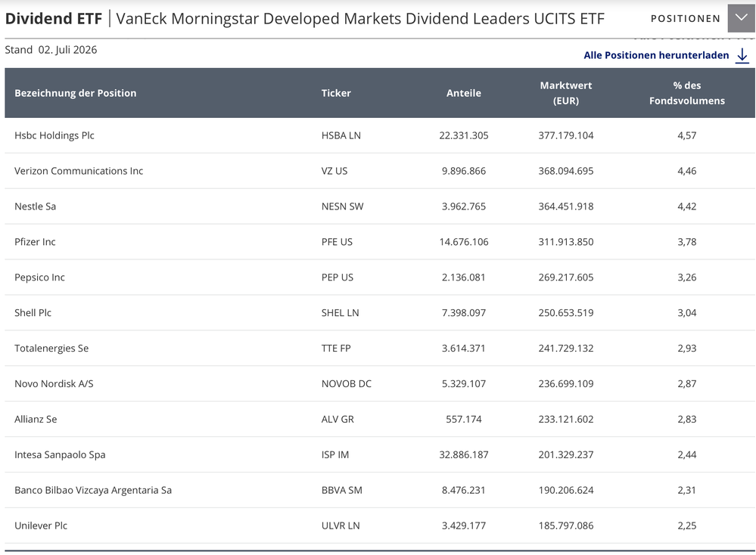Screen dimensions: 756x555
Task: Click the % des Fondsvolumens header
Action: click(686, 93)
